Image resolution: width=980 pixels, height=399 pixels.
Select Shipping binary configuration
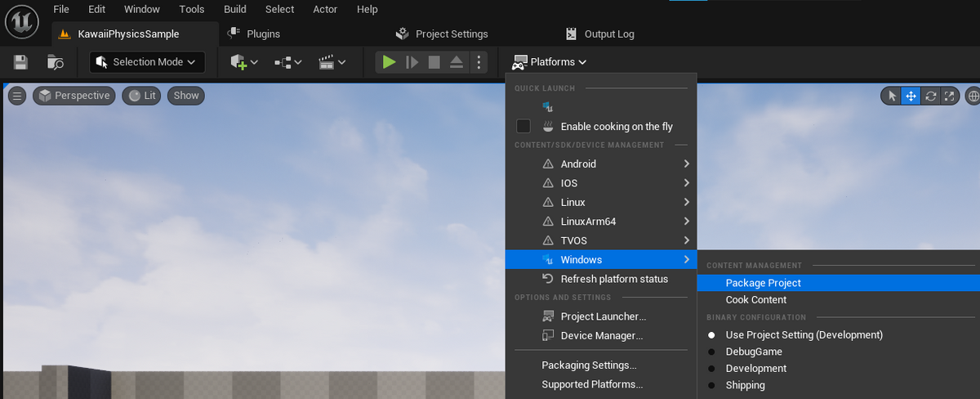point(745,385)
